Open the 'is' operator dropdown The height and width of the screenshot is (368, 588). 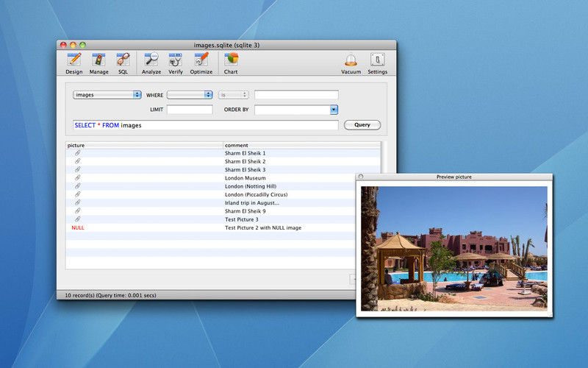[x=234, y=95]
